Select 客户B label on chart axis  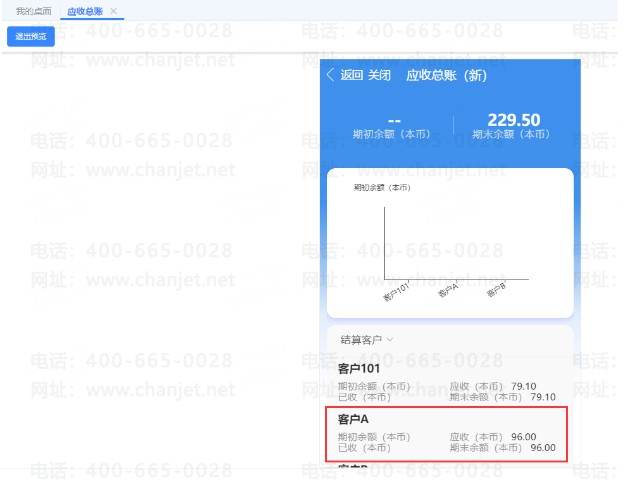[496, 290]
